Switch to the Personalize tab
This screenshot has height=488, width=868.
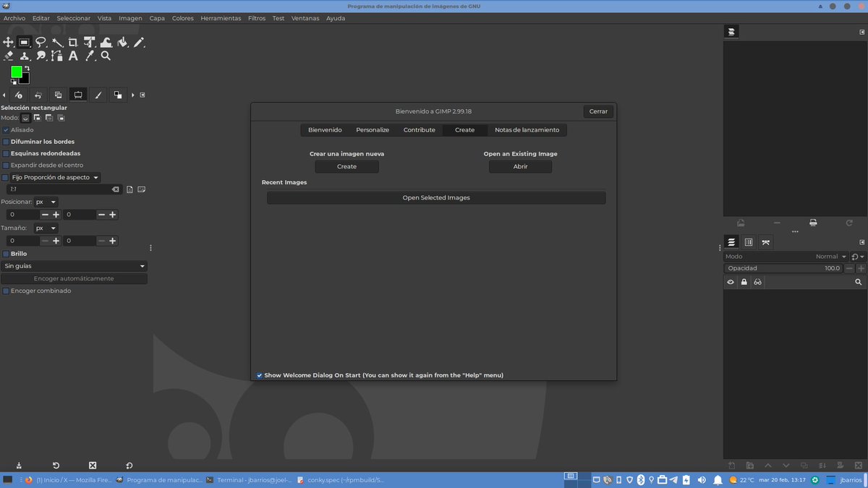pyautogui.click(x=373, y=130)
